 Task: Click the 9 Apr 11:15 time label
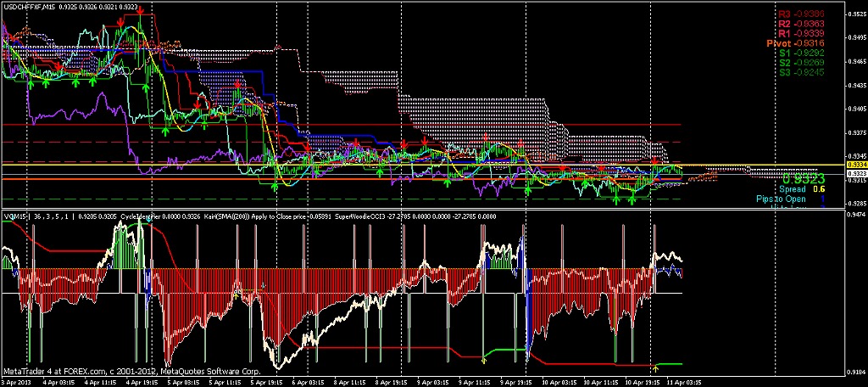(475, 382)
